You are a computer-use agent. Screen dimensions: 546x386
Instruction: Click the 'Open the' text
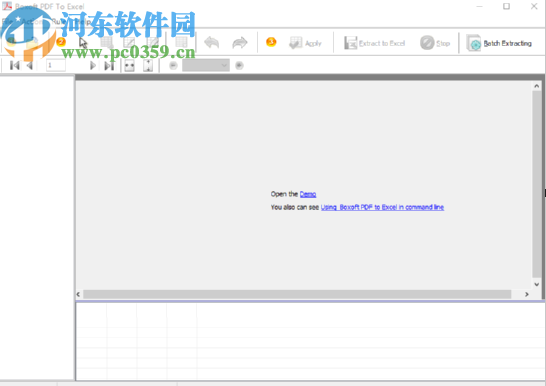tap(284, 194)
